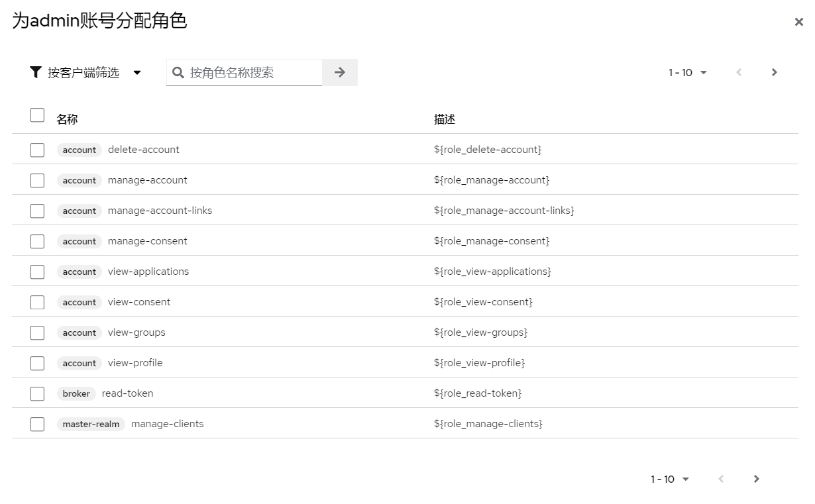Click the delete-account role name
This screenshot has height=504, width=815.
144,150
